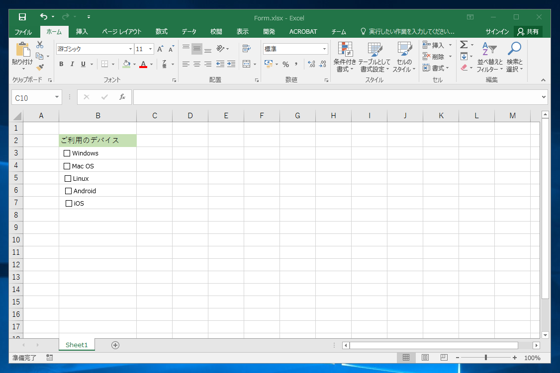Click the cell borders icon

(x=104, y=64)
